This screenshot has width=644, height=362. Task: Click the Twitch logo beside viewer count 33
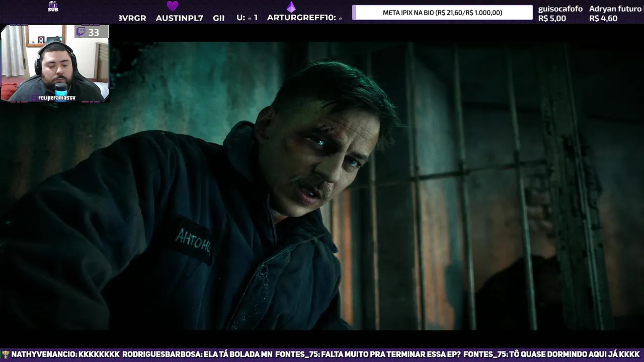81,32
